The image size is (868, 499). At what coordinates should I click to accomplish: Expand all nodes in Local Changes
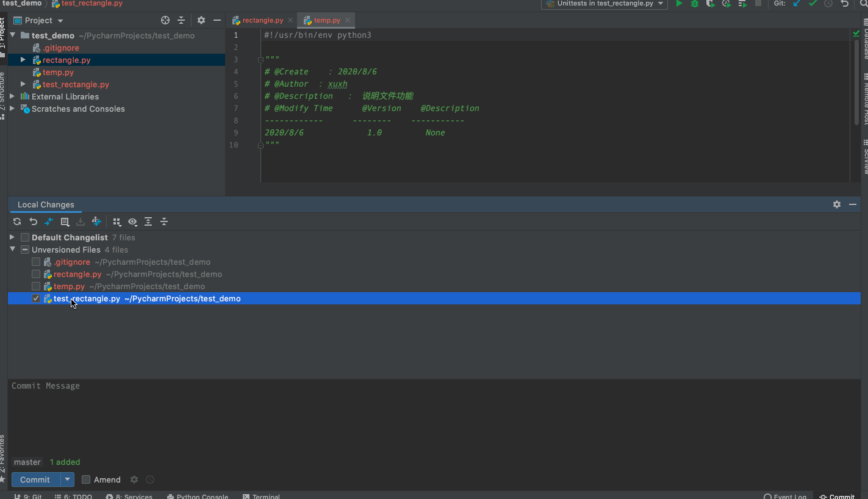(x=148, y=221)
